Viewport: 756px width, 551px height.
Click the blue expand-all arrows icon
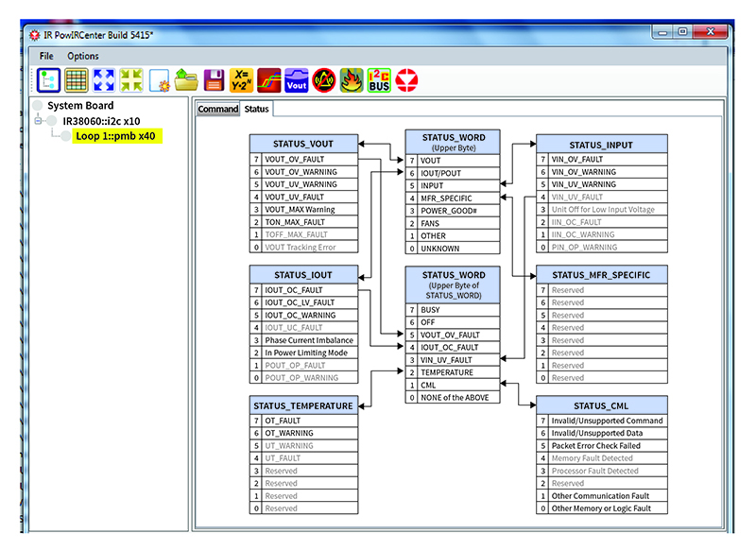pyautogui.click(x=104, y=80)
